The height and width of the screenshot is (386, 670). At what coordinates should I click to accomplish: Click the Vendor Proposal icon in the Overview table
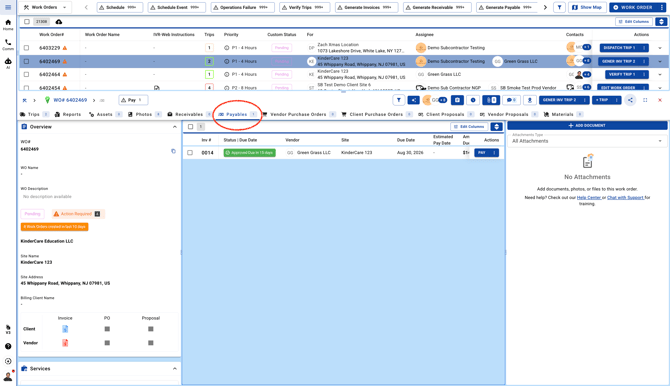(x=151, y=343)
